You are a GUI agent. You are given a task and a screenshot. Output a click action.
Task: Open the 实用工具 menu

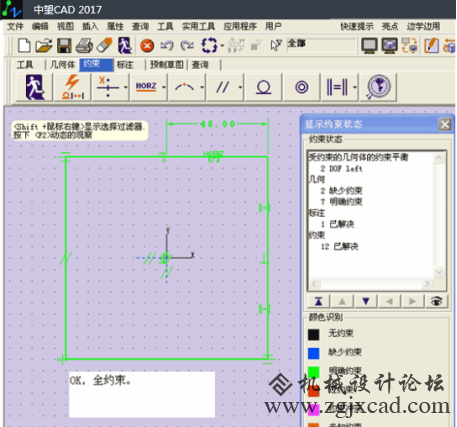(198, 26)
